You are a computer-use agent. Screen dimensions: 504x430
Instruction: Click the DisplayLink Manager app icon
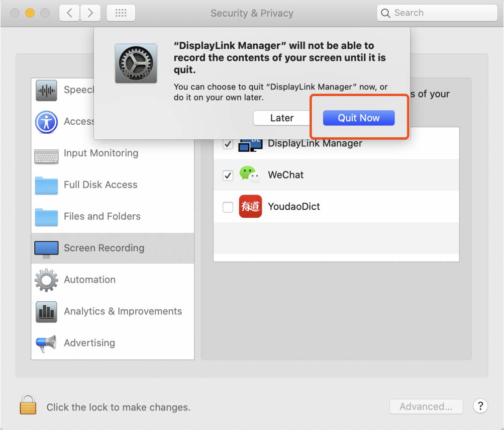click(250, 145)
